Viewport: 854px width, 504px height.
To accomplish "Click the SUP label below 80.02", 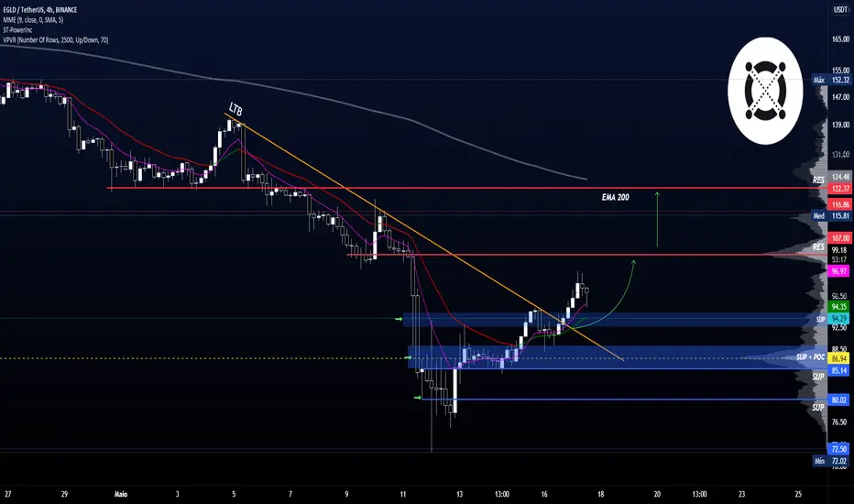I will 818,407.
